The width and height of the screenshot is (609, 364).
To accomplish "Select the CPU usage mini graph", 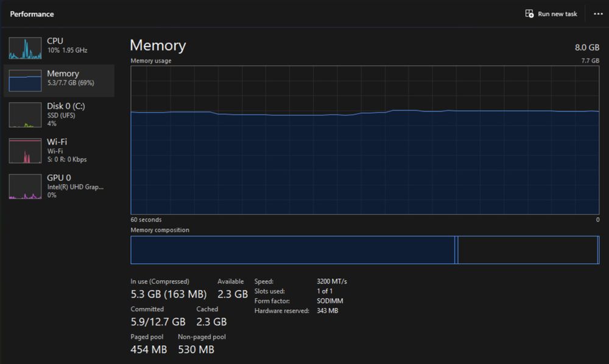I will point(25,48).
